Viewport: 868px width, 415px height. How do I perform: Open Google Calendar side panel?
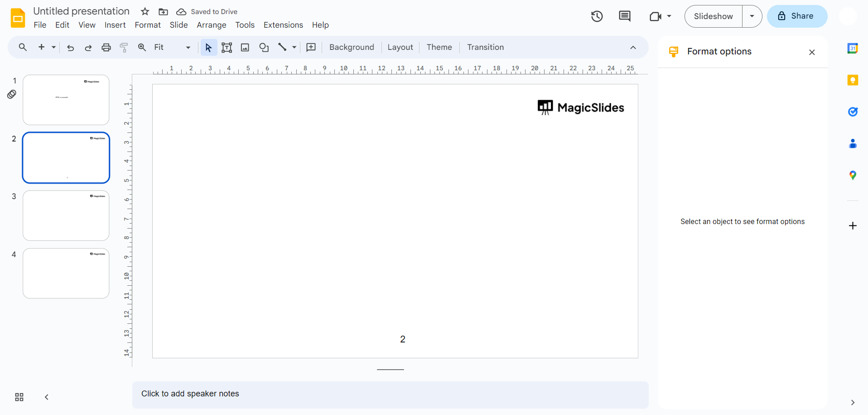click(853, 48)
